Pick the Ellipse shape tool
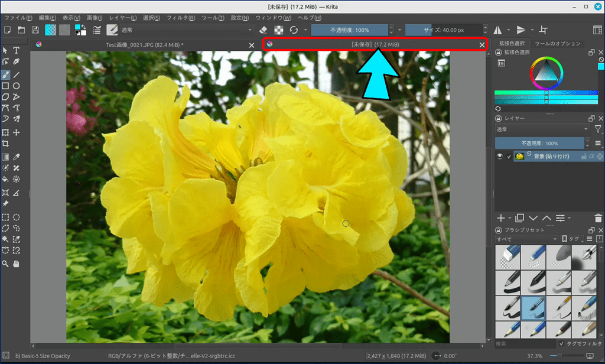The image size is (605, 364). point(17,86)
